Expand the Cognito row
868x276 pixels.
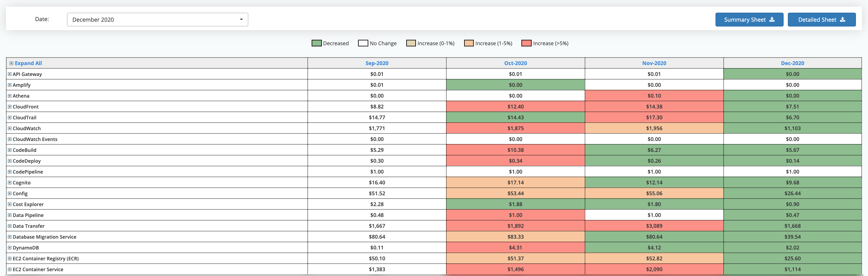click(x=10, y=182)
